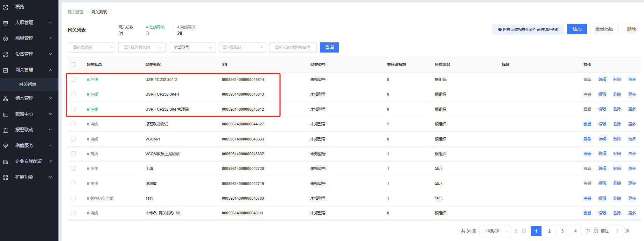Click the 报警联动 alarm icon
This screenshot has height=241, width=644.
6,130
